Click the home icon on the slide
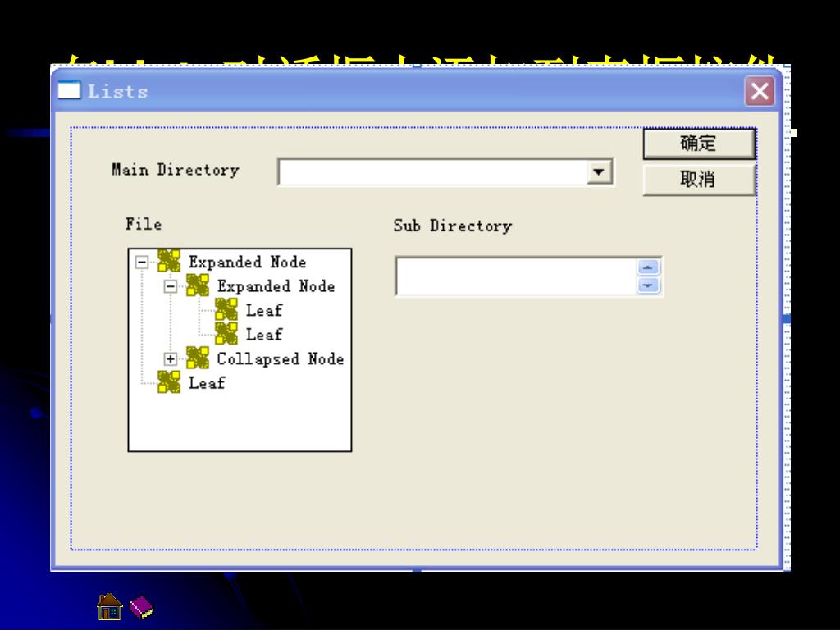This screenshot has height=630, width=840. point(109,606)
